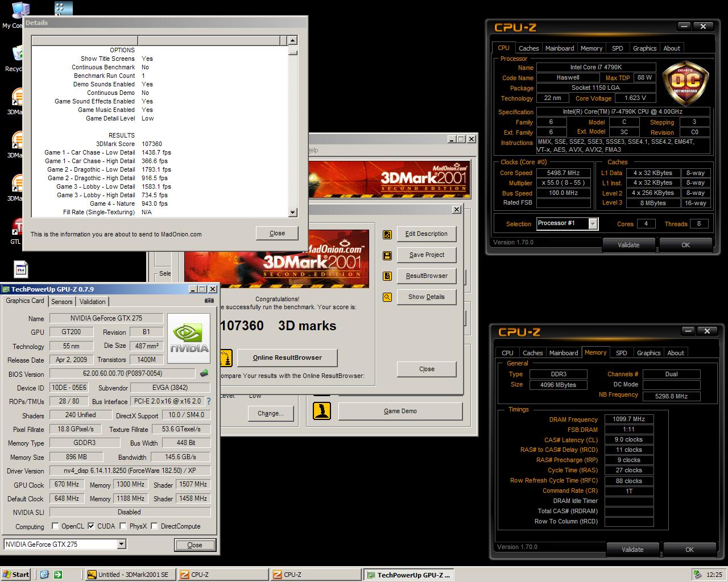Click the NVIDIA logo in GPU-Z
Image resolution: width=728 pixels, height=582 pixels.
tap(189, 339)
